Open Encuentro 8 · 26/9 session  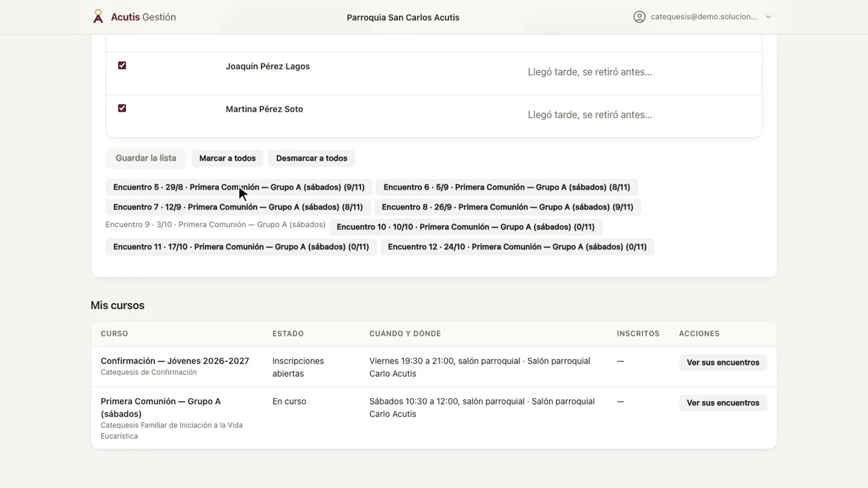(x=507, y=207)
